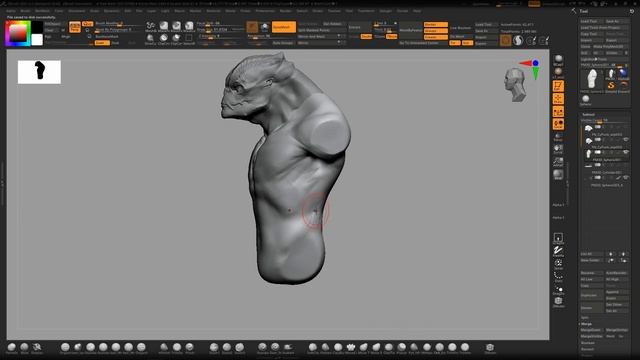The height and width of the screenshot is (360, 640).
Task: Click the move-down arrow at the right of List All
Action: 623,254
